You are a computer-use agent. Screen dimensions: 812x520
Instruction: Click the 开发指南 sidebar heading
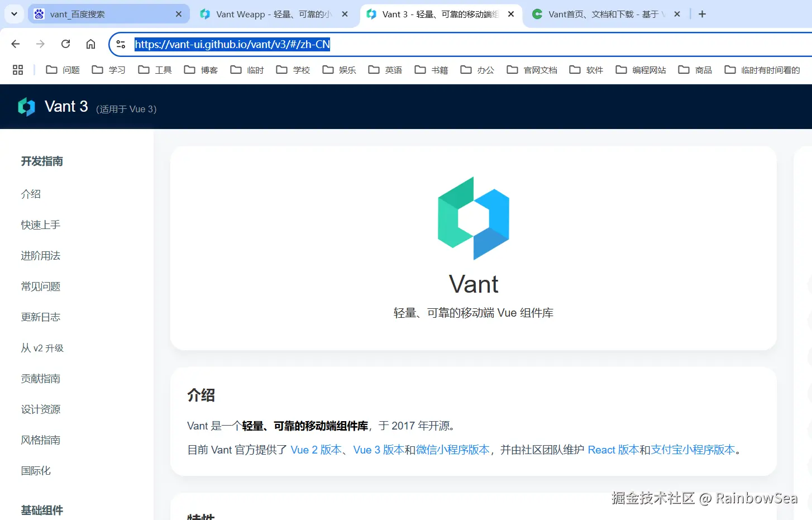coord(42,161)
